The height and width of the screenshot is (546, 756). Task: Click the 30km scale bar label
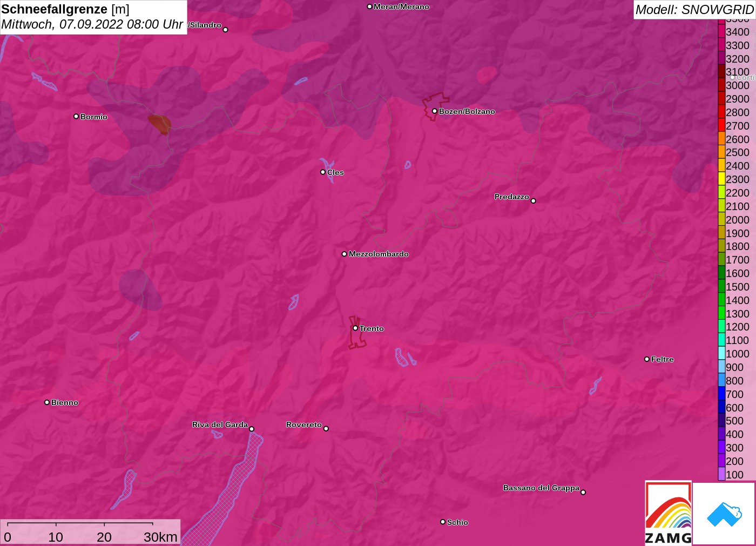160,537
